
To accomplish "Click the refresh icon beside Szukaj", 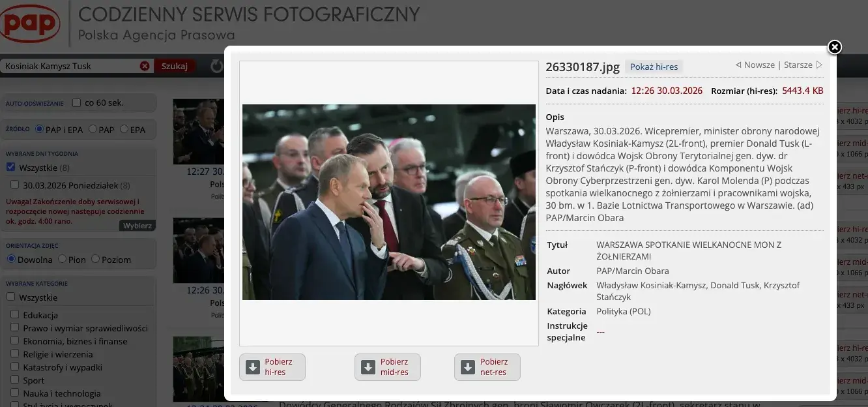I will 216,66.
